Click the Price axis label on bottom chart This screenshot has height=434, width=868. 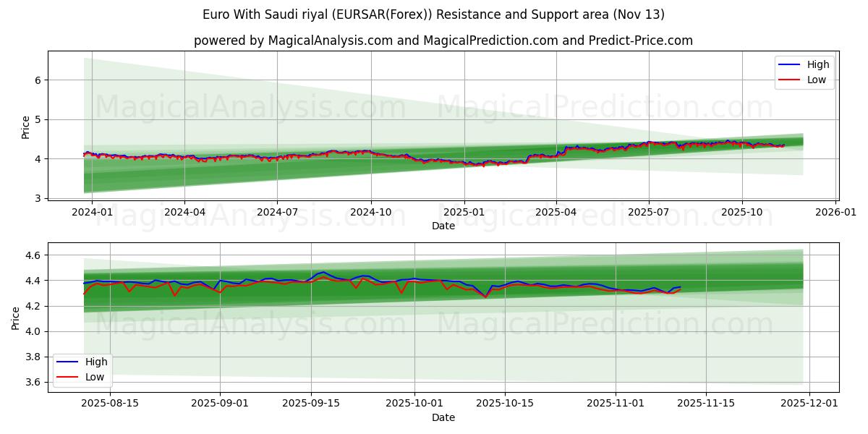[x=16, y=316]
